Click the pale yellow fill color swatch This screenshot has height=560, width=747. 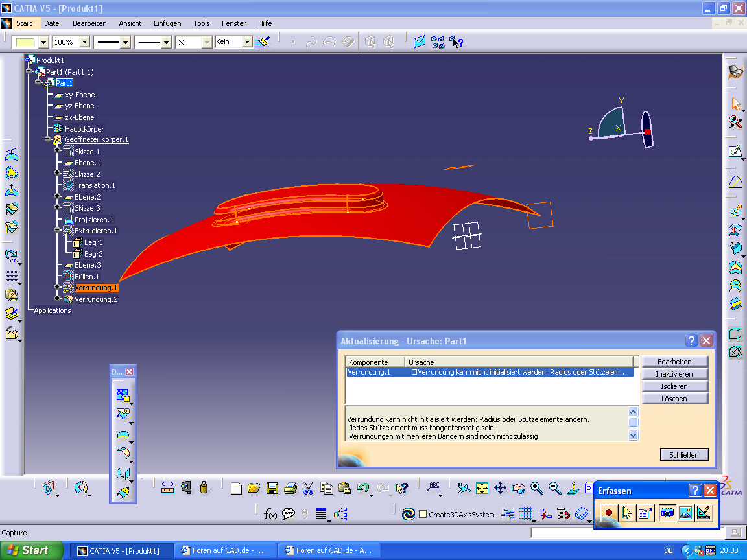click(25, 42)
